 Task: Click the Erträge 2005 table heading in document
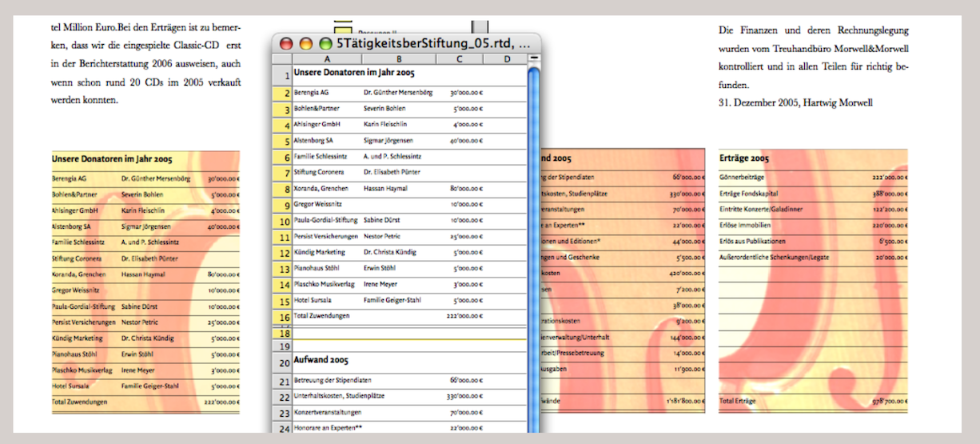[x=744, y=158]
